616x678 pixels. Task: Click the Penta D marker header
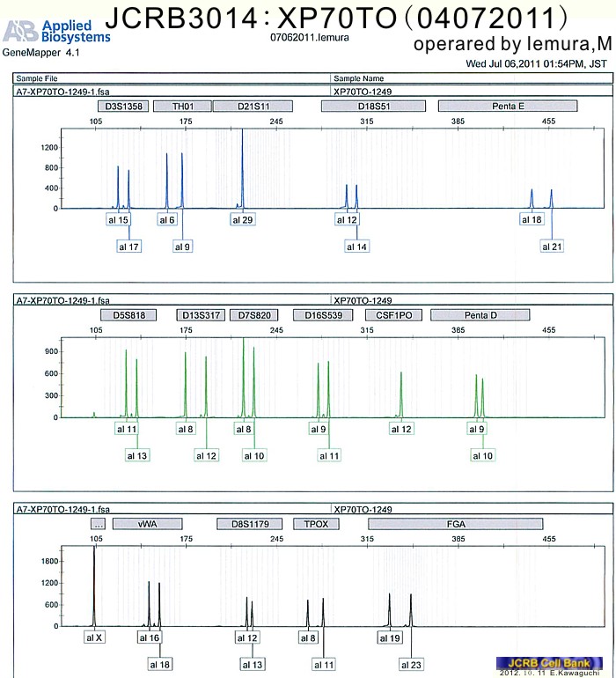point(480,314)
